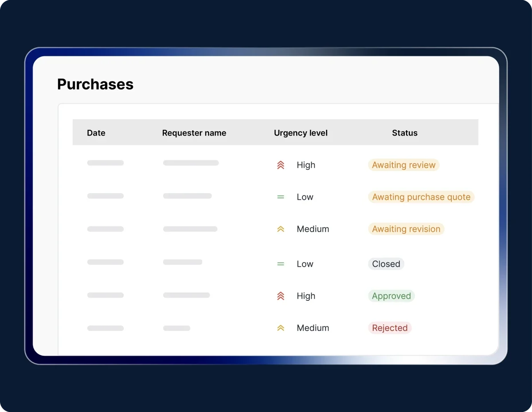This screenshot has height=412, width=532.
Task: Select the Medium urgency icon in Rejected row
Action: (x=280, y=328)
